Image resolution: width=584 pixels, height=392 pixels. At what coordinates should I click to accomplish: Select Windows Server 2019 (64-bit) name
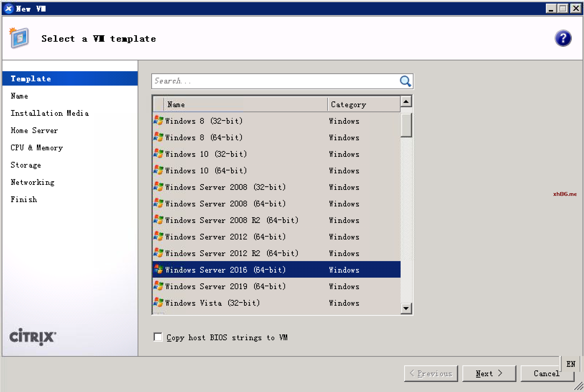(x=225, y=286)
